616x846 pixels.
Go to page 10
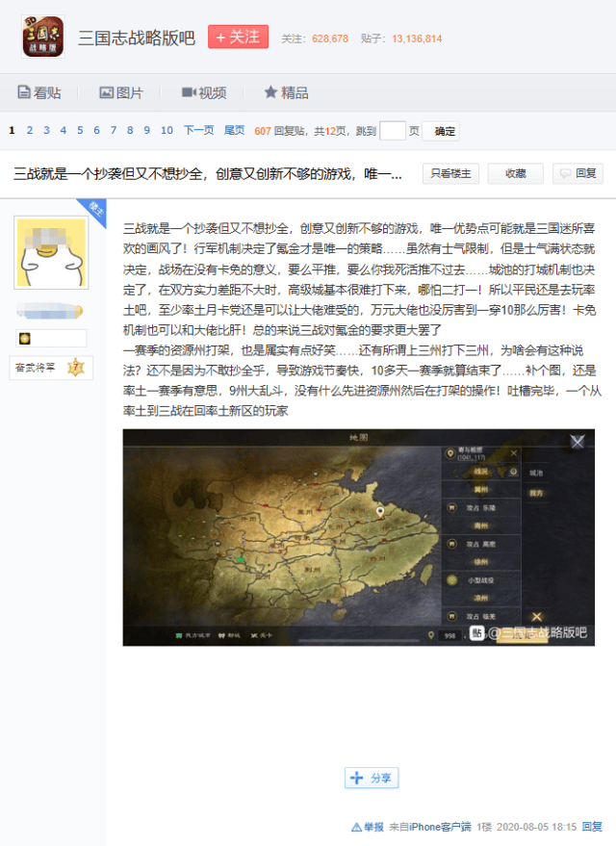coord(167,130)
